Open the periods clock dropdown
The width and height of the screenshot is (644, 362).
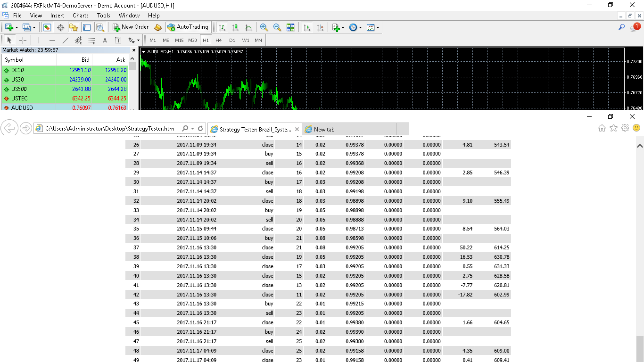click(x=355, y=27)
